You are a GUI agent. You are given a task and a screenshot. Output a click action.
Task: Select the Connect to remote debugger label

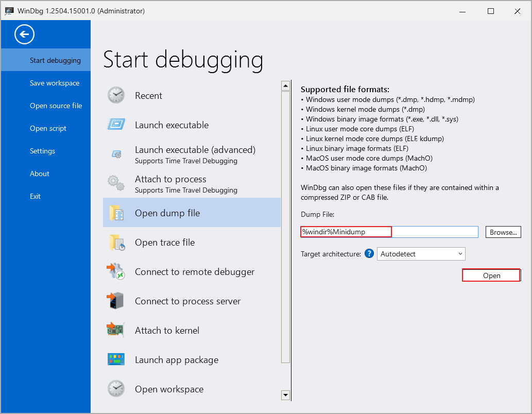click(194, 272)
